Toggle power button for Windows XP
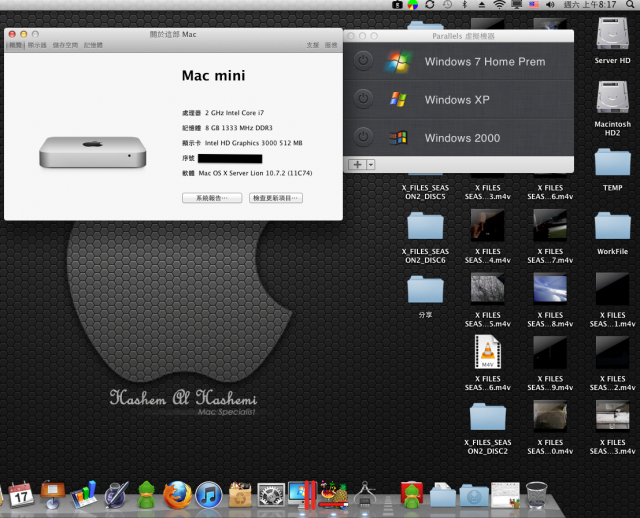 click(x=363, y=99)
